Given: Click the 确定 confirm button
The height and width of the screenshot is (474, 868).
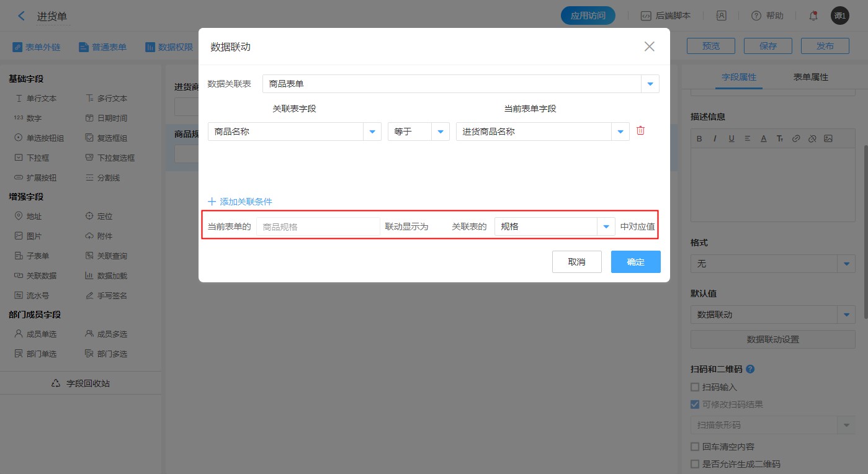Looking at the screenshot, I should (635, 262).
